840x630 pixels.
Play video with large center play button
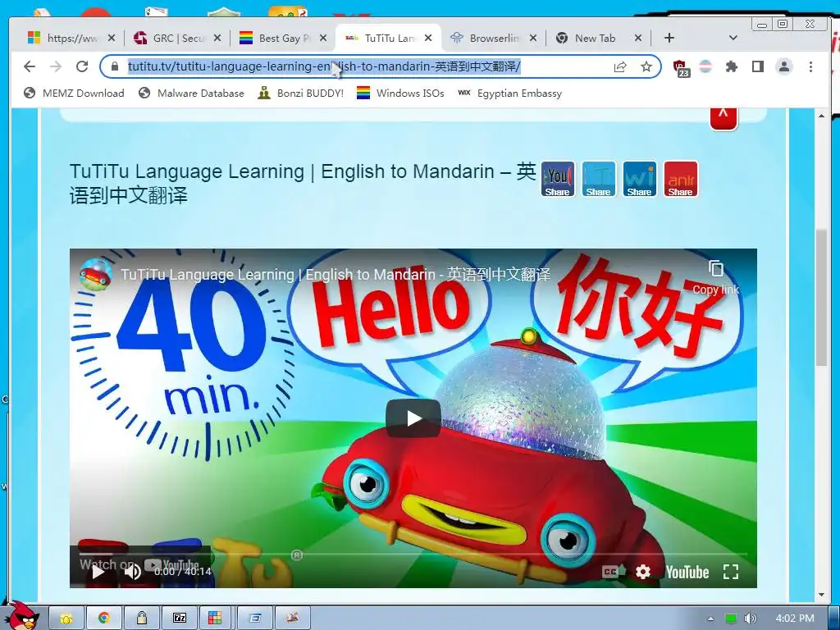(x=413, y=418)
